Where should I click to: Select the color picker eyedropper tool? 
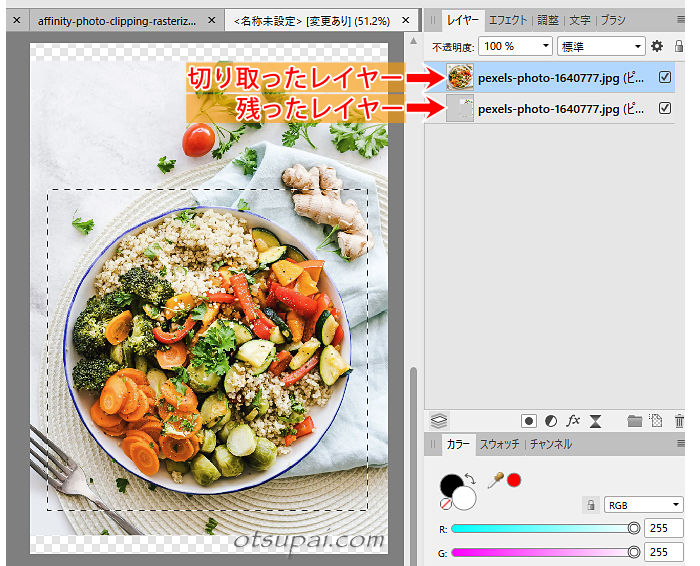pyautogui.click(x=494, y=480)
